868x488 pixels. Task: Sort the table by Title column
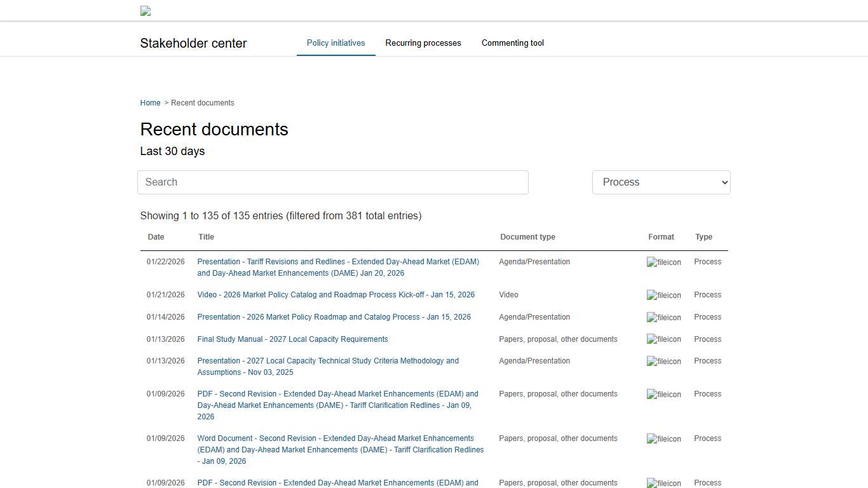pos(206,236)
